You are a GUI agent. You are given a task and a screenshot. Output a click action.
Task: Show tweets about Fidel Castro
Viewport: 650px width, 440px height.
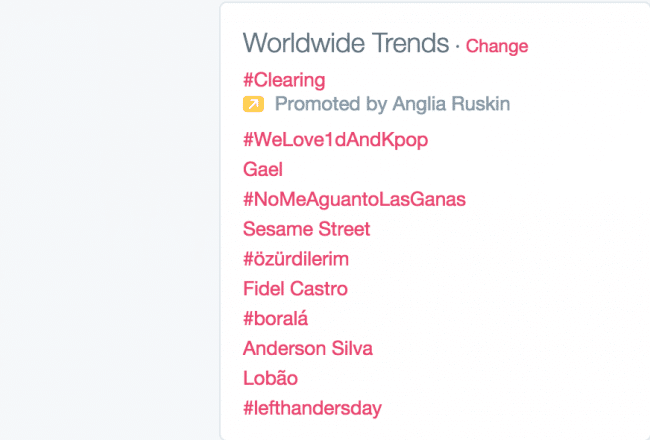point(295,289)
